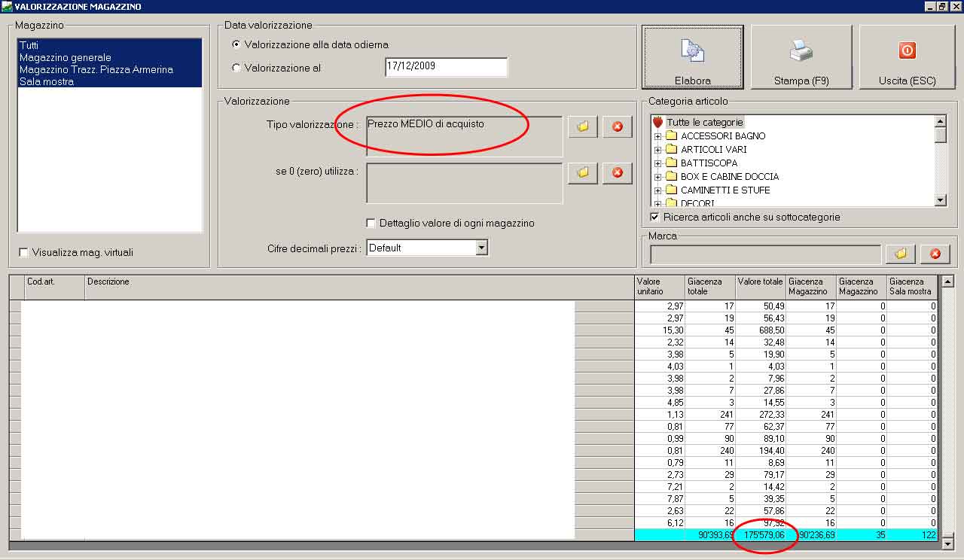This screenshot has width=964, height=560.
Task: Clear the Marca field with red X
Action: 935,254
